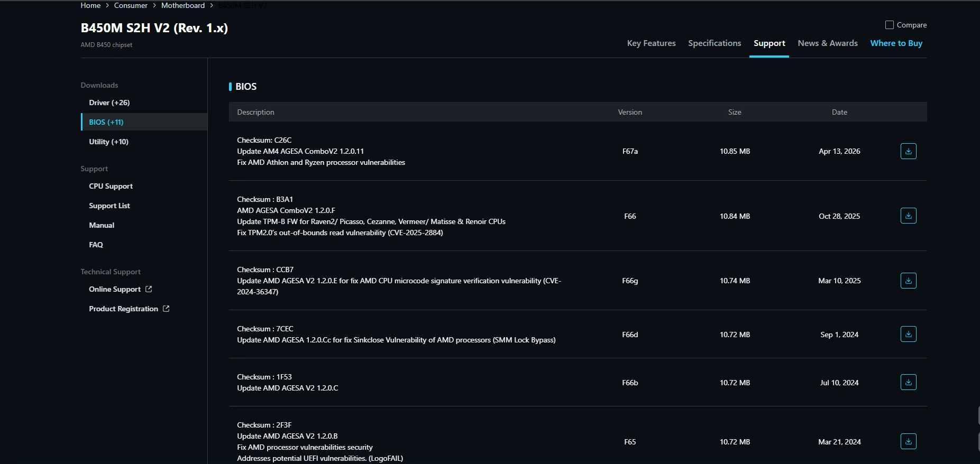The image size is (980, 464).
Task: Open Online Support link
Action: (115, 289)
